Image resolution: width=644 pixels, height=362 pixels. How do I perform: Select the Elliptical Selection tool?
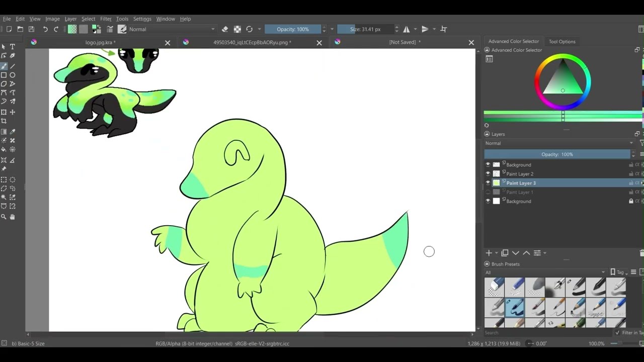point(13,179)
